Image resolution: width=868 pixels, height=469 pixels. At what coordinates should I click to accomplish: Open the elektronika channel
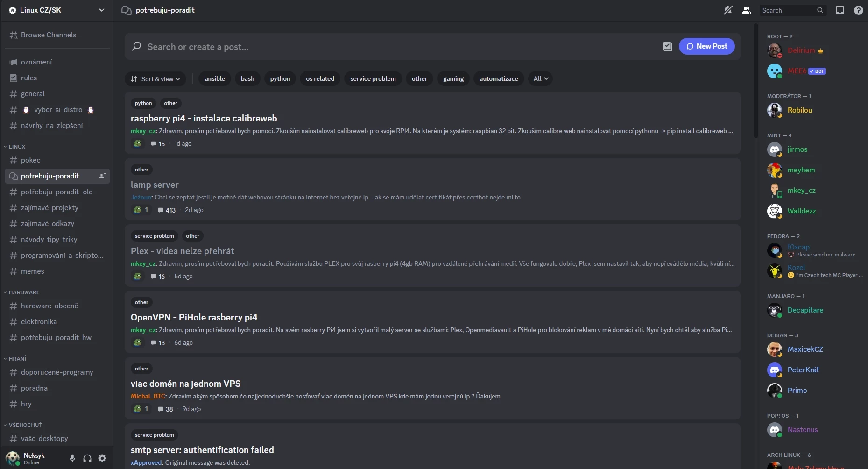tap(57, 322)
